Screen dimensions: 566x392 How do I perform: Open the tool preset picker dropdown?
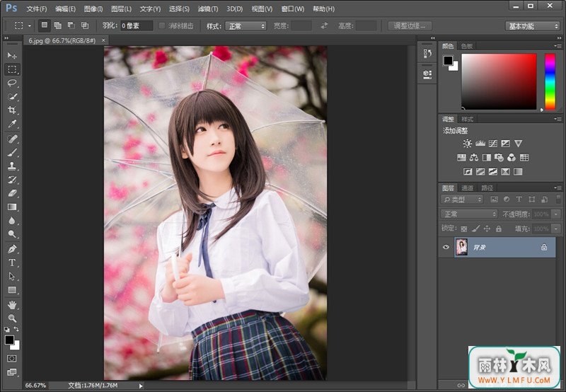[30, 25]
